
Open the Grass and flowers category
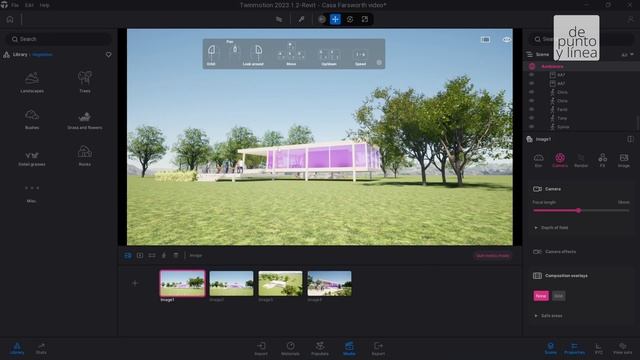pos(84,120)
